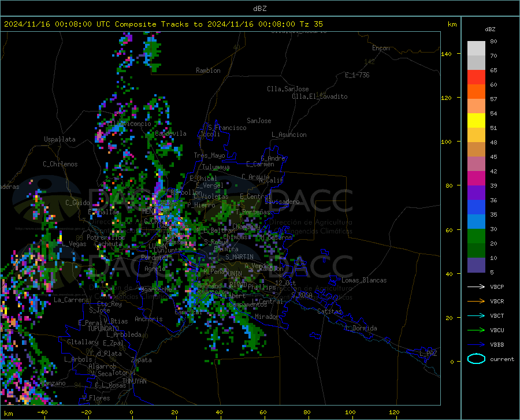This screenshot has height=420, width=520.
Task: Click the 'Potrerillos' map label
Action: (106, 237)
